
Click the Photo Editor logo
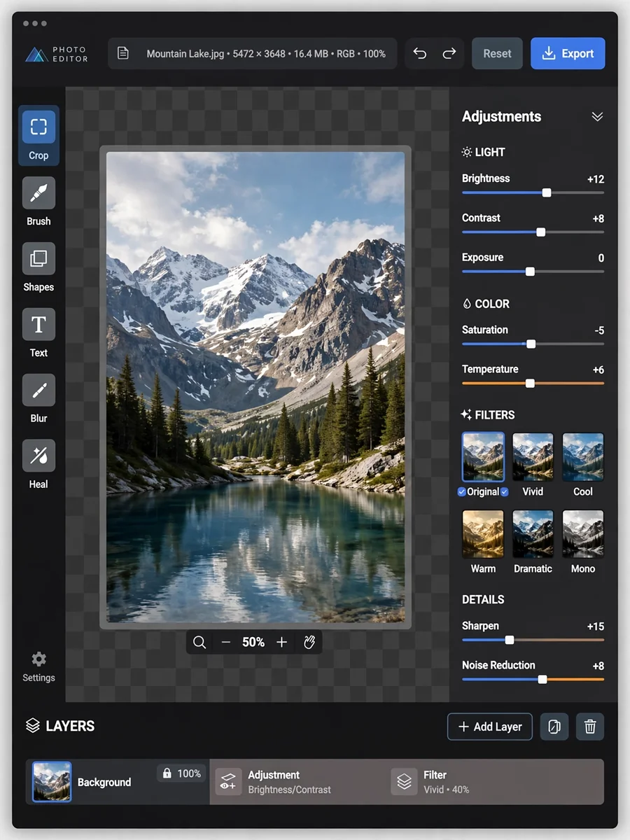tap(57, 54)
